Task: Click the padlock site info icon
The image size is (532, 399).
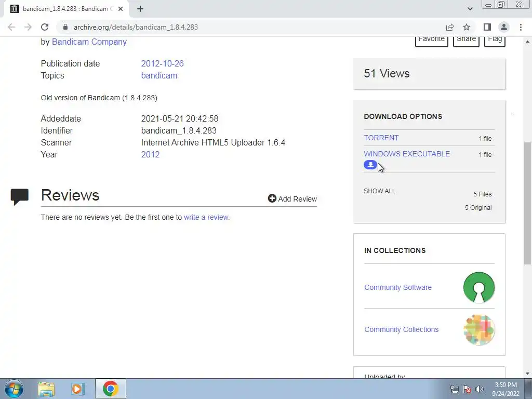Action: pos(65,27)
